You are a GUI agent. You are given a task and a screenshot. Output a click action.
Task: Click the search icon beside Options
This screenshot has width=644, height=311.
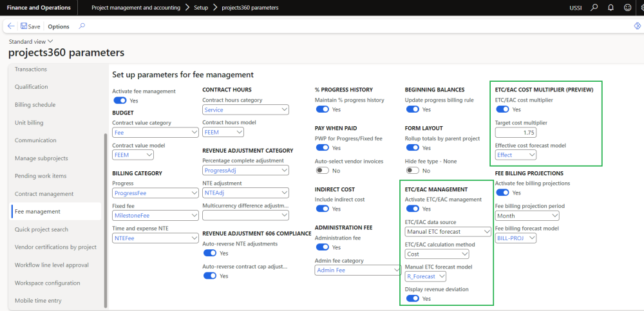[82, 26]
